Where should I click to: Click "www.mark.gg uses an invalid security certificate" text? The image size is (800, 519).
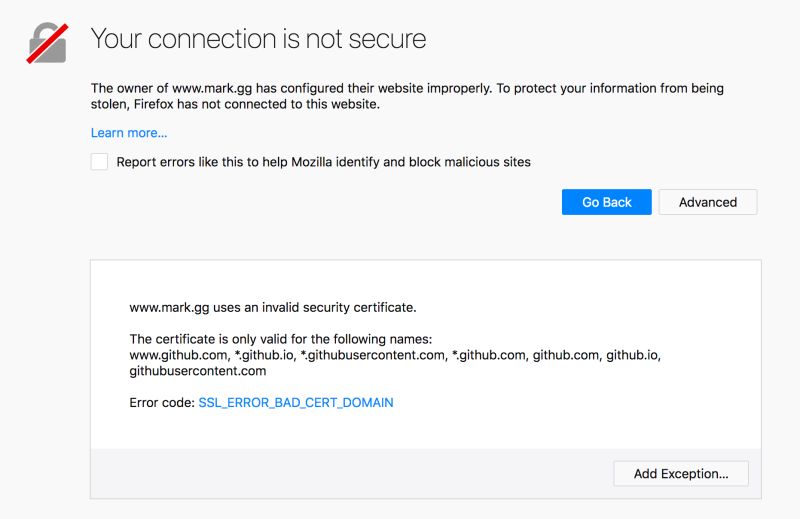273,308
